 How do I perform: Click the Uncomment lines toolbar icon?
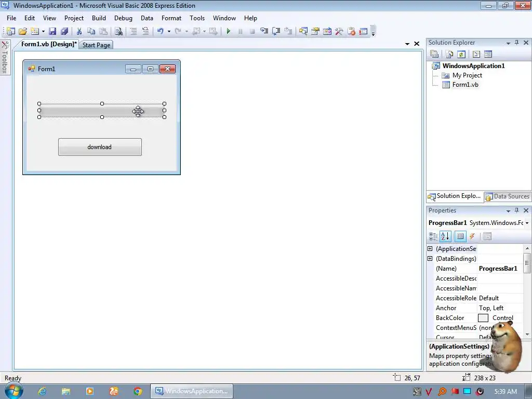(145, 31)
